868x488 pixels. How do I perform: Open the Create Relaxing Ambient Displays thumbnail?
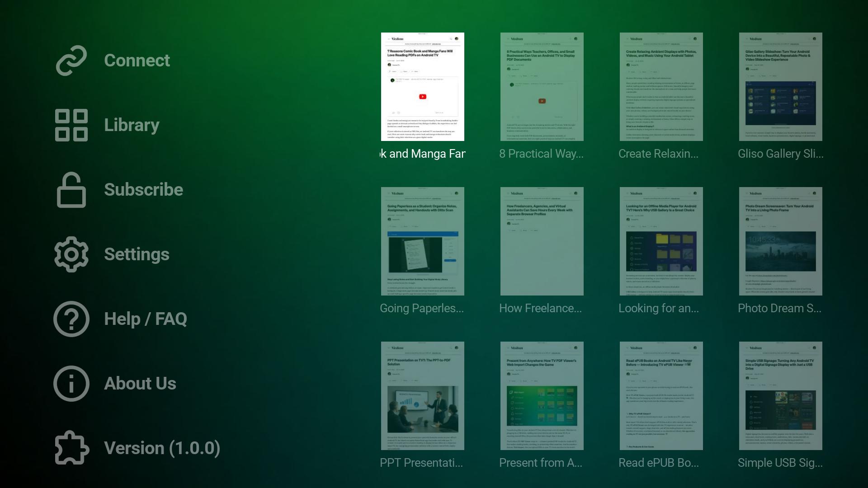[x=661, y=87]
